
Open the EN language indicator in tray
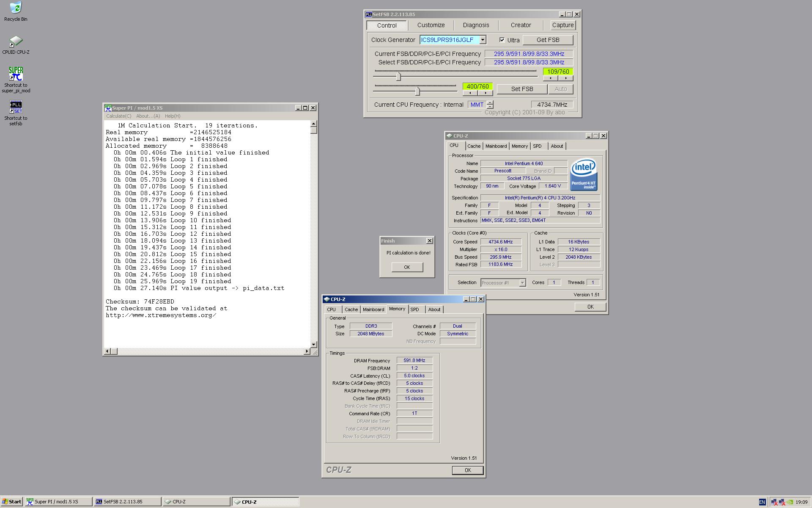click(762, 502)
